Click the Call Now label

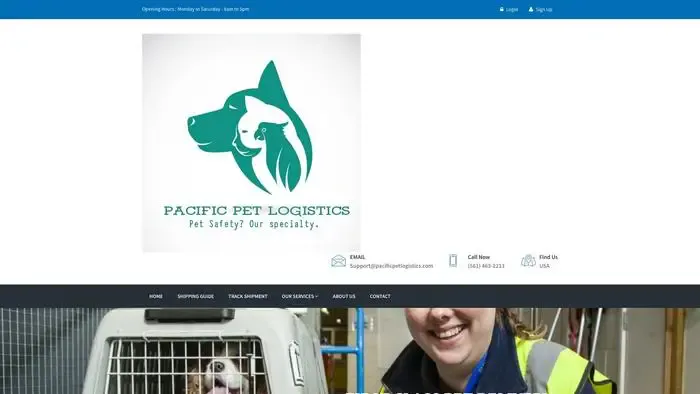point(479,257)
